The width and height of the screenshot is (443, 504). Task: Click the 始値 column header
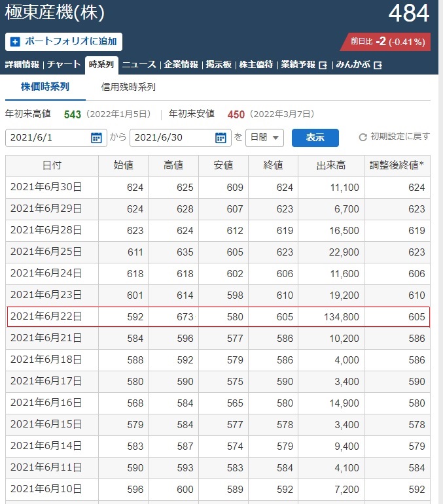tap(124, 165)
